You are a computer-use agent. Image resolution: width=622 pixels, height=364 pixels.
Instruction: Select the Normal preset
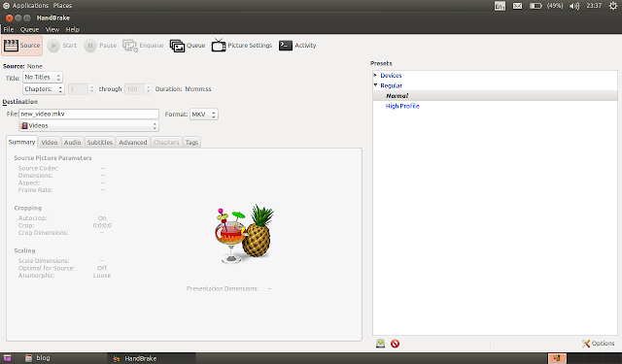[495, 95]
